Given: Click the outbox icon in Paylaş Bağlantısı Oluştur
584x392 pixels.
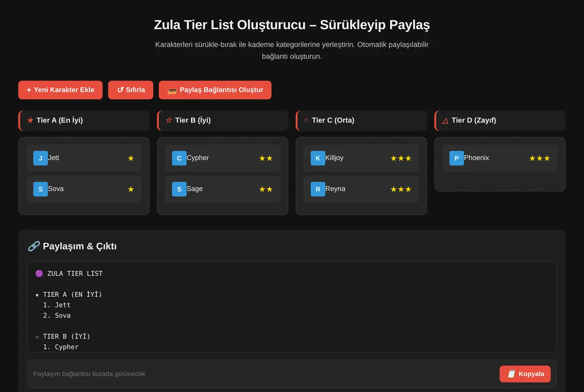Looking at the screenshot, I should (172, 90).
